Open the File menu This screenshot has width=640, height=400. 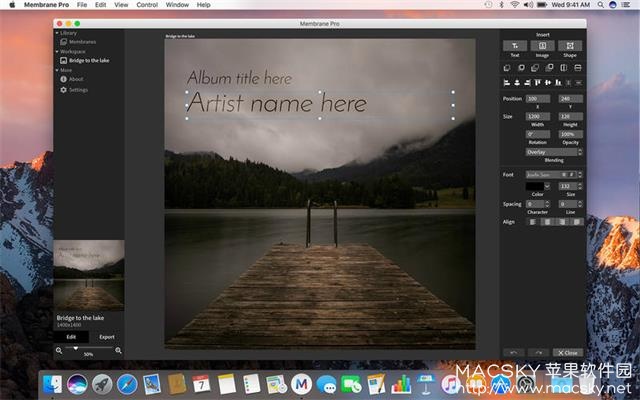coord(82,5)
